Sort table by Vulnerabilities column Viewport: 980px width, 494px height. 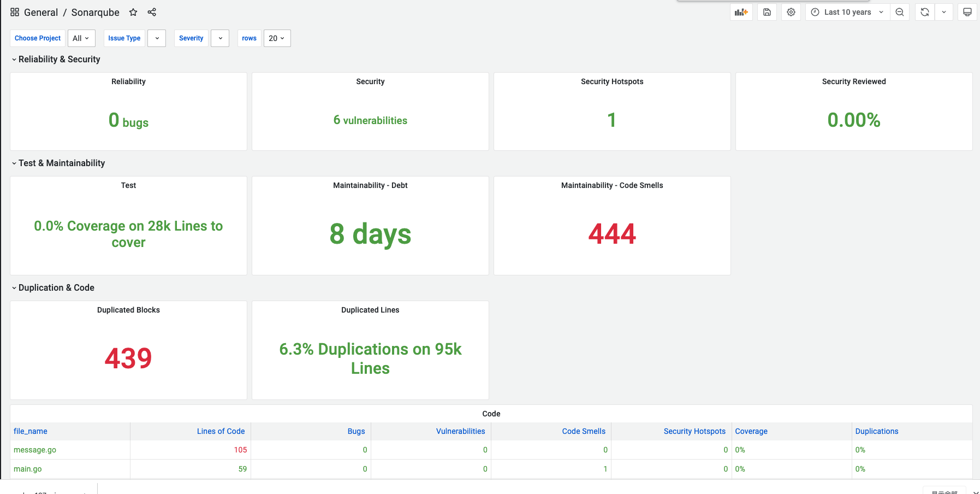(460, 431)
